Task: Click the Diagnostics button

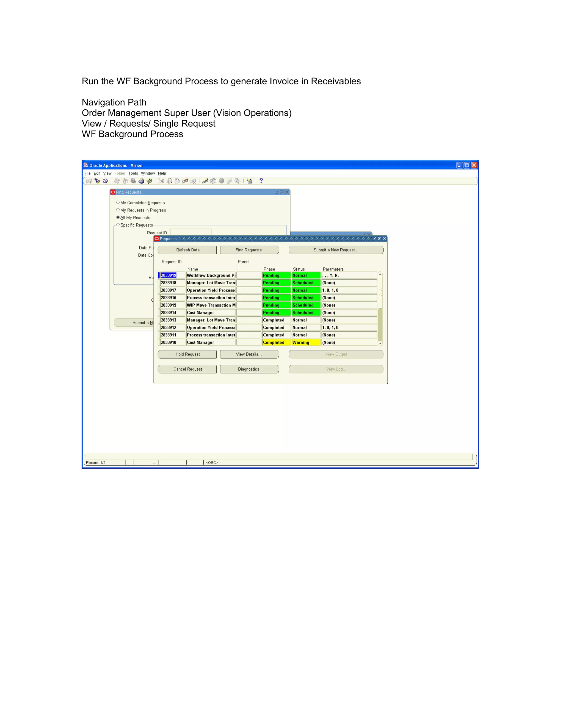Action: point(249,369)
